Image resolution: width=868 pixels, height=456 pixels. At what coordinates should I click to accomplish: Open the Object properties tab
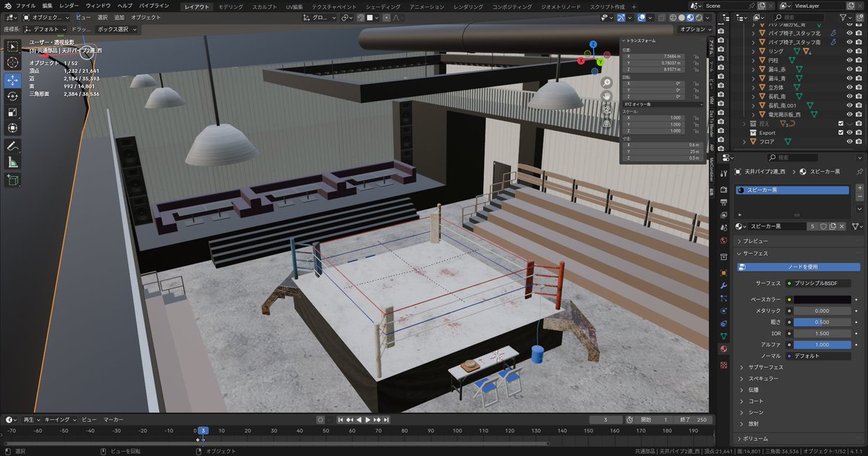(724, 272)
